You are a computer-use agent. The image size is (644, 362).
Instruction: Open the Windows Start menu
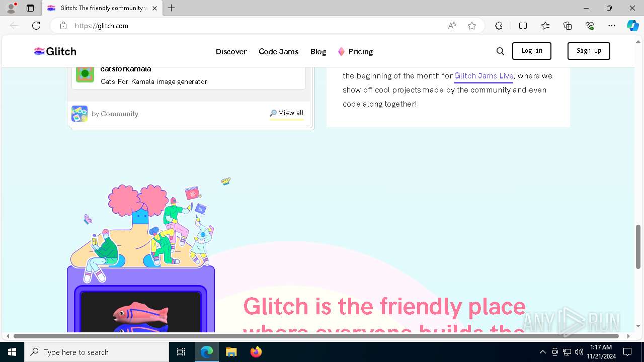(x=12, y=352)
